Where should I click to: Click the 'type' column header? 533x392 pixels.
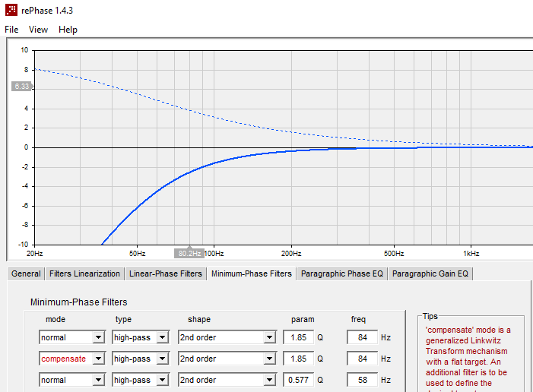tap(123, 319)
